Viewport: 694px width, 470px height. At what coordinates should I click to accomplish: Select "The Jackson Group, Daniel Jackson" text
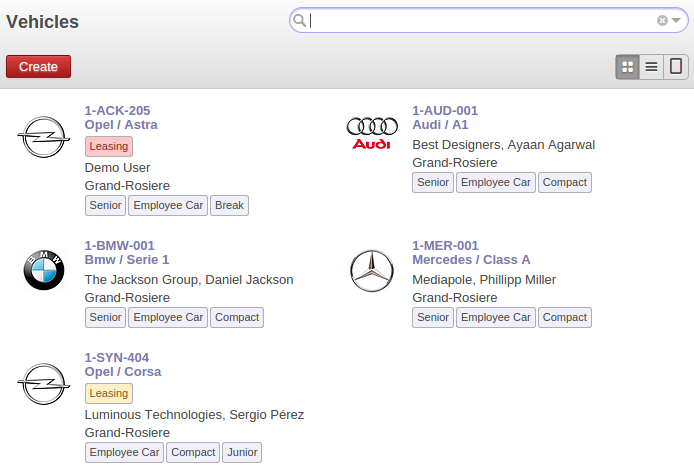point(189,280)
